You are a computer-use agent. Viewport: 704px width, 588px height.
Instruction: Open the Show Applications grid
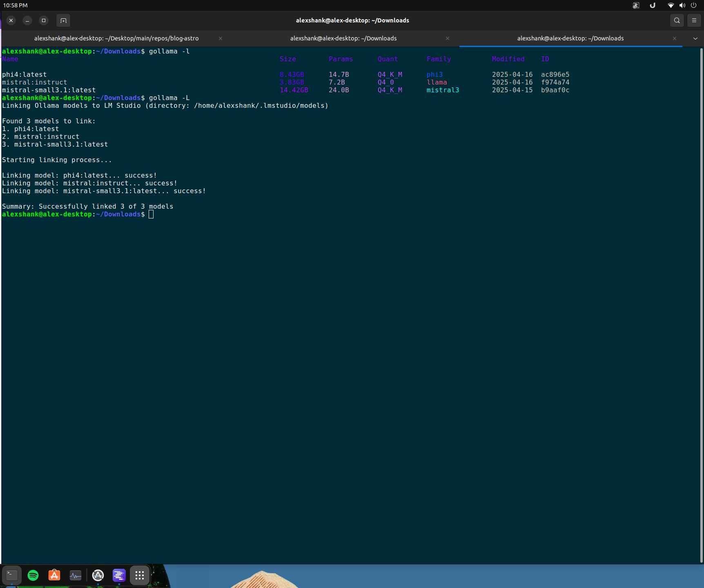139,575
